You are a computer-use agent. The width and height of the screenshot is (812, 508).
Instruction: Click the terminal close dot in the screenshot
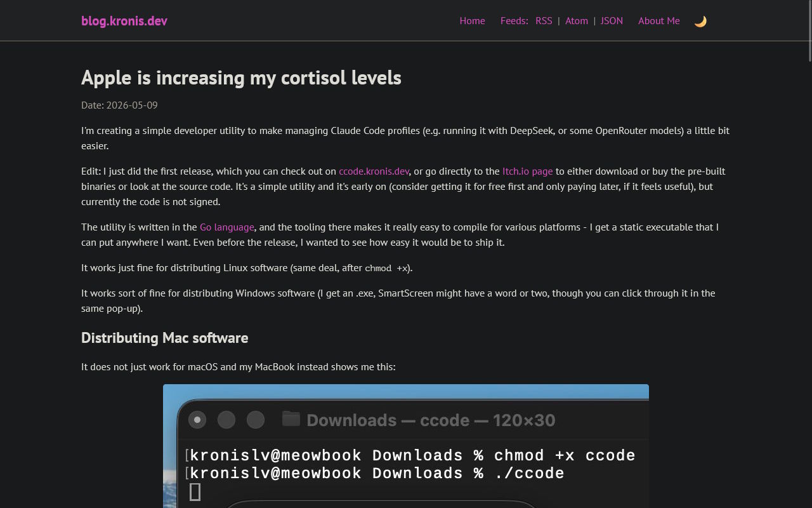197,420
